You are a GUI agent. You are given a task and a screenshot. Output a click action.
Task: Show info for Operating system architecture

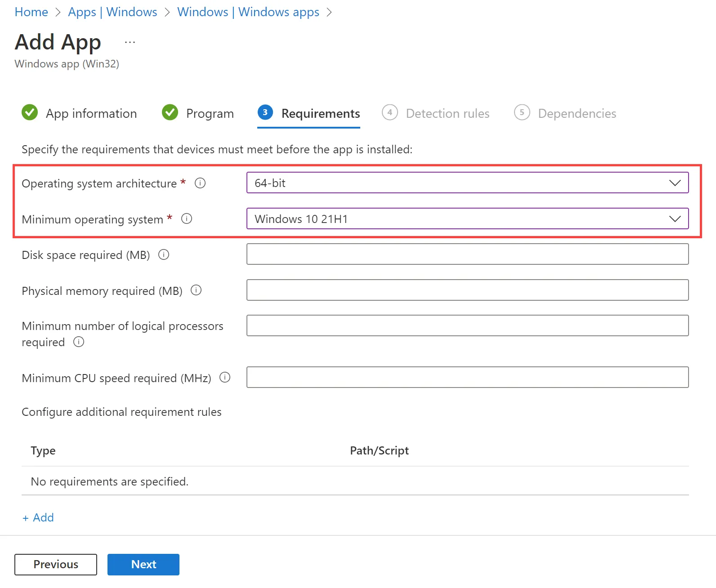(x=200, y=183)
